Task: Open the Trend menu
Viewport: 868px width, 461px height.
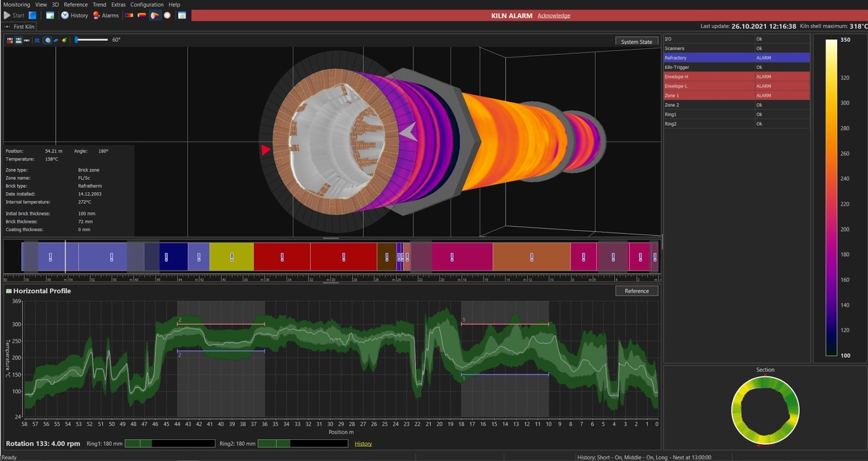Action: [99, 5]
